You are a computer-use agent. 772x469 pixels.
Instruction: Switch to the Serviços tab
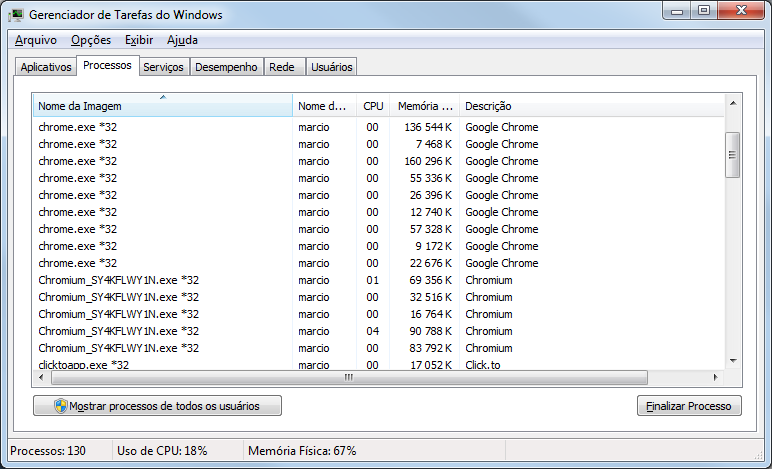coord(163,67)
